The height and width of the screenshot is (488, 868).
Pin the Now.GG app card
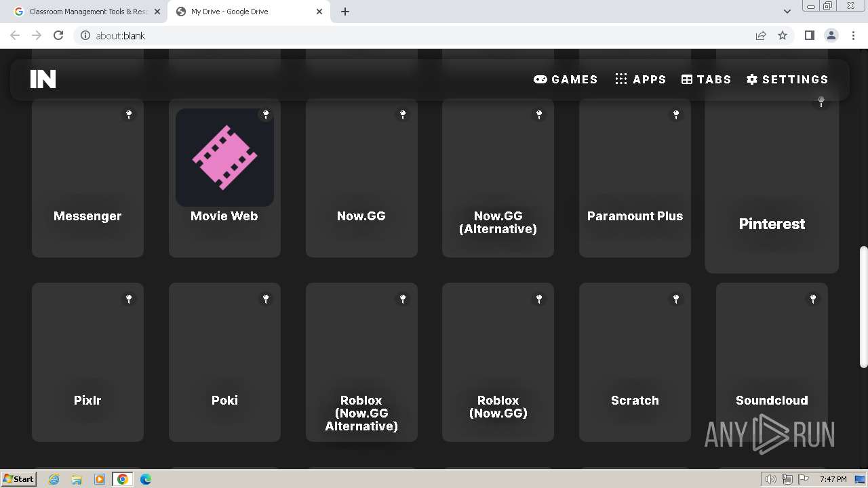(403, 115)
